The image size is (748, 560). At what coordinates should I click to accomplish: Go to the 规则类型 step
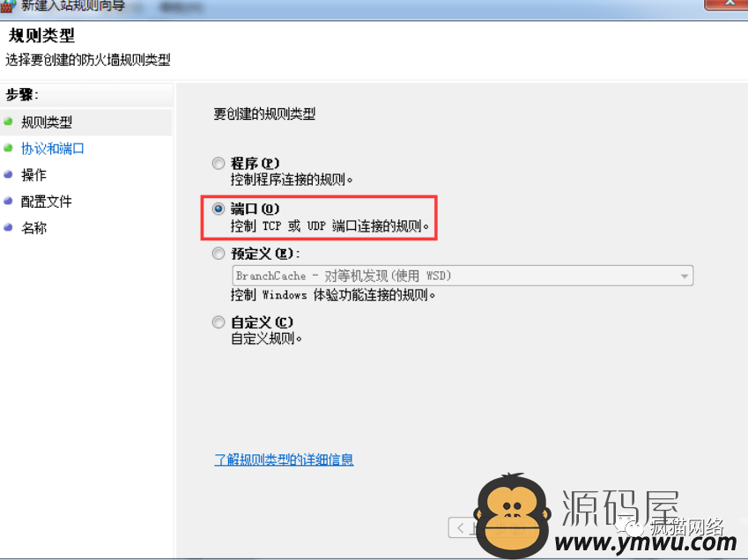point(47,122)
